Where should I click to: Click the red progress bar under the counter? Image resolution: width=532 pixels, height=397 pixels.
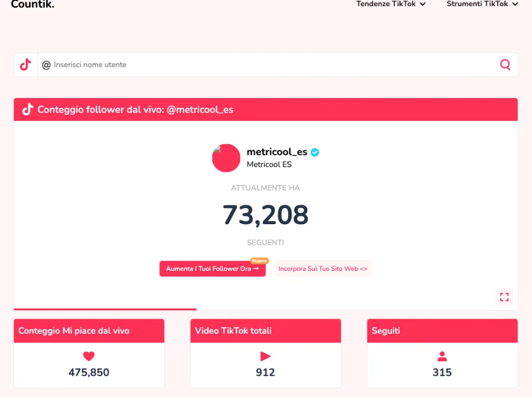click(105, 309)
